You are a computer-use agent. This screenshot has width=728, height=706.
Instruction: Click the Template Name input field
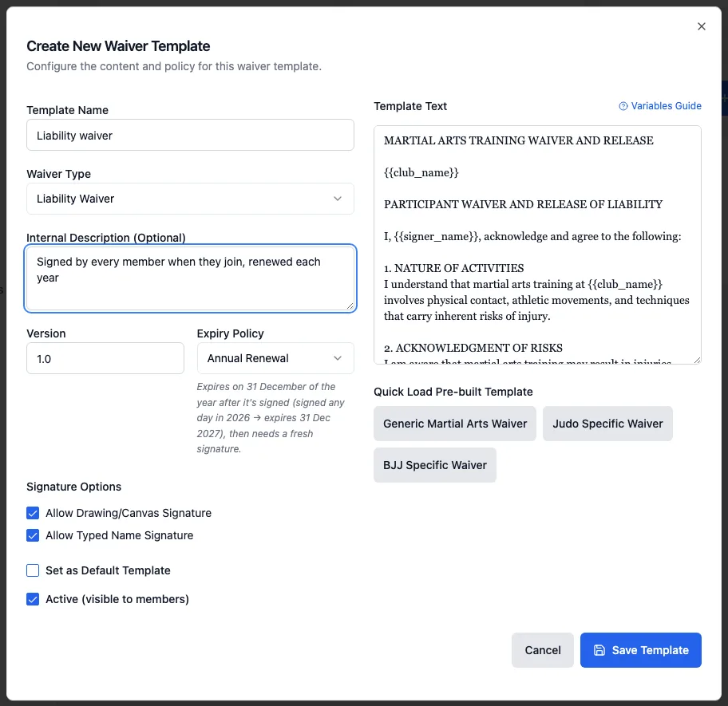coord(190,135)
